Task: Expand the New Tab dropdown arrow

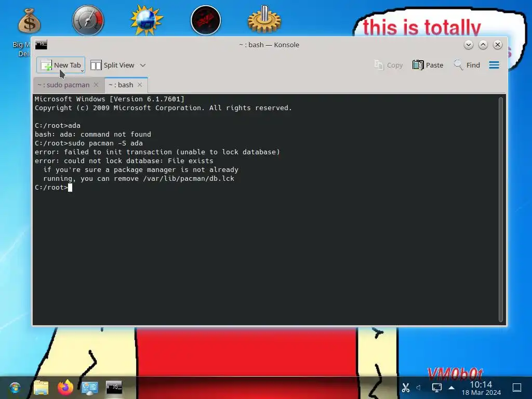Action: [x=83, y=71]
